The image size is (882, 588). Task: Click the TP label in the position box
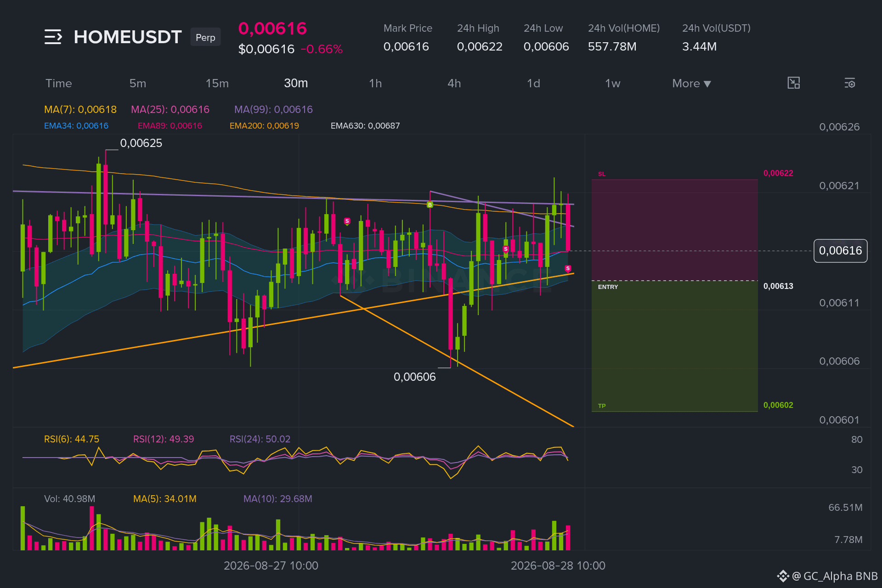(x=602, y=406)
